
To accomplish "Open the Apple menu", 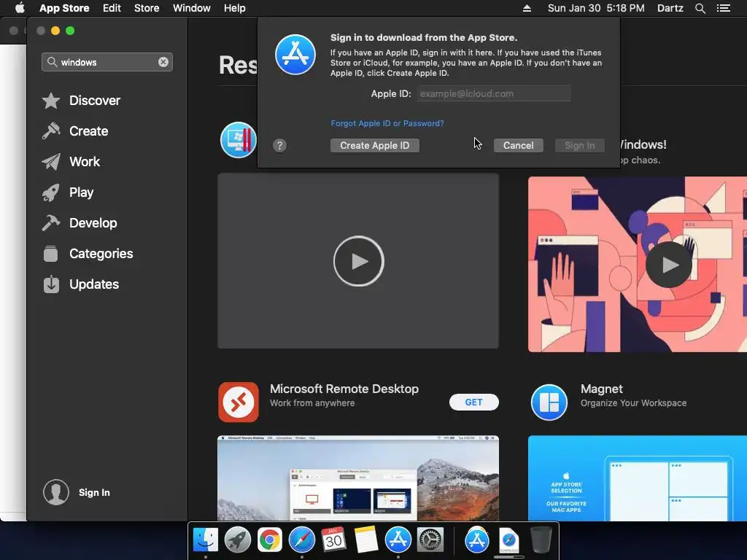I will point(20,8).
